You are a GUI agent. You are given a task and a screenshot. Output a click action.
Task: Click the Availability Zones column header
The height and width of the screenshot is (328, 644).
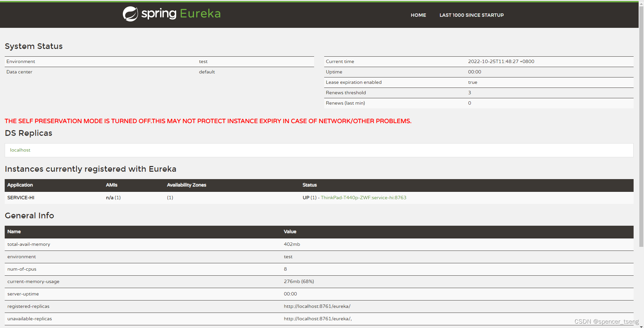[x=187, y=185]
